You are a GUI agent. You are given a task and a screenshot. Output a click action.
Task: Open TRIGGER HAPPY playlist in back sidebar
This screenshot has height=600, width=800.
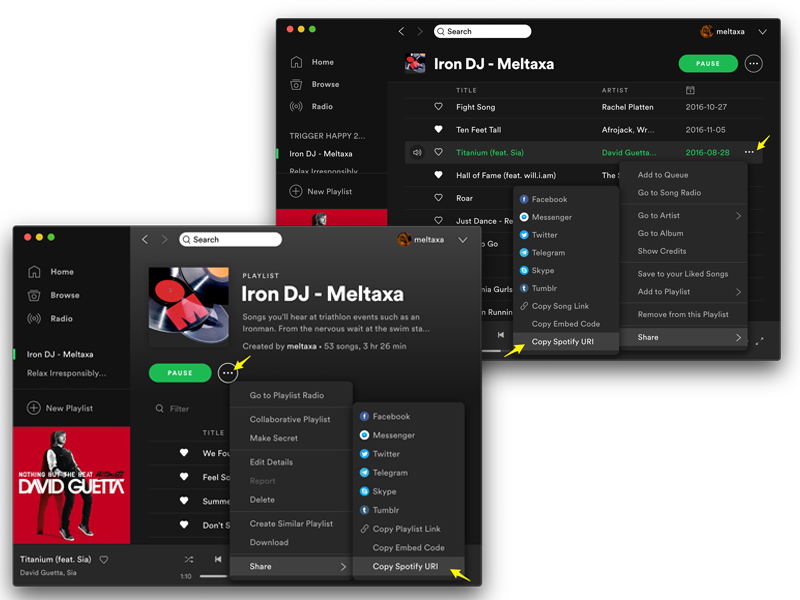(327, 136)
